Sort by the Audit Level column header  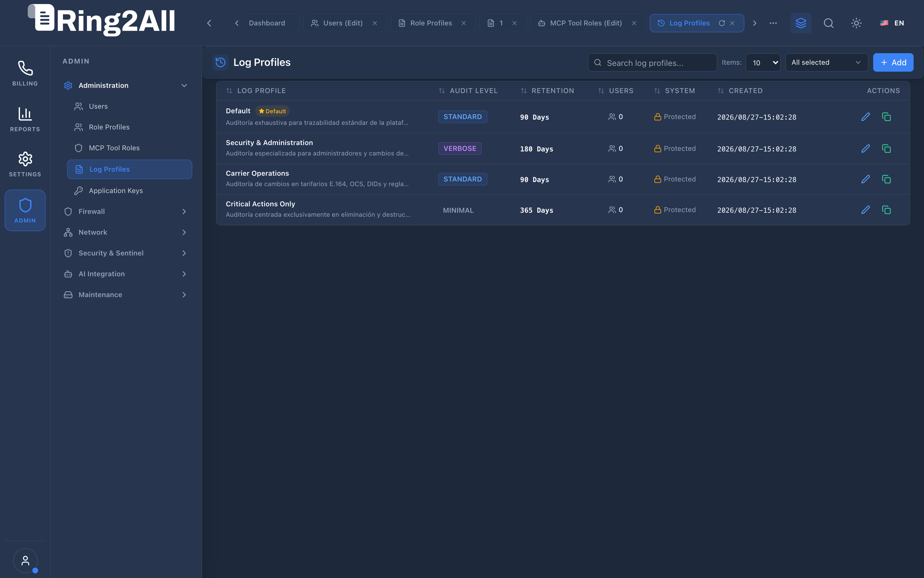coord(468,90)
